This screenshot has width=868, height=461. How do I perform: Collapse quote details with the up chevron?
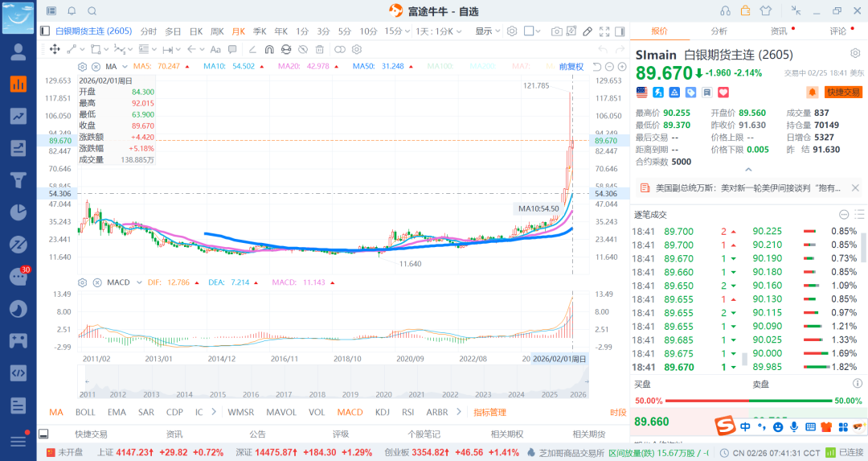pos(748,170)
